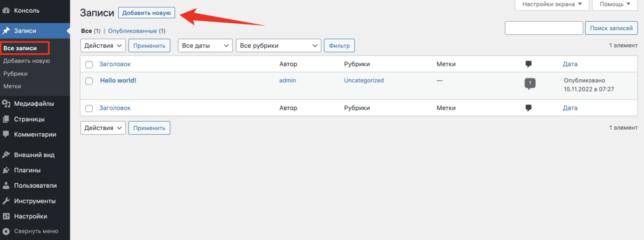The width and height of the screenshot is (644, 240).
Task: Click the posts search input field
Action: (544, 28)
